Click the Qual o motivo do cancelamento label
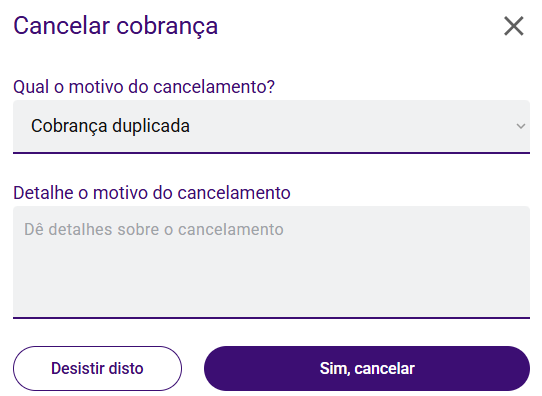 [x=144, y=86]
